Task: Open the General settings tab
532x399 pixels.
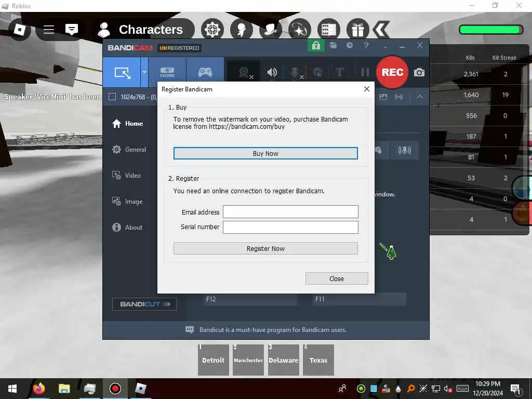Action: [x=129, y=149]
